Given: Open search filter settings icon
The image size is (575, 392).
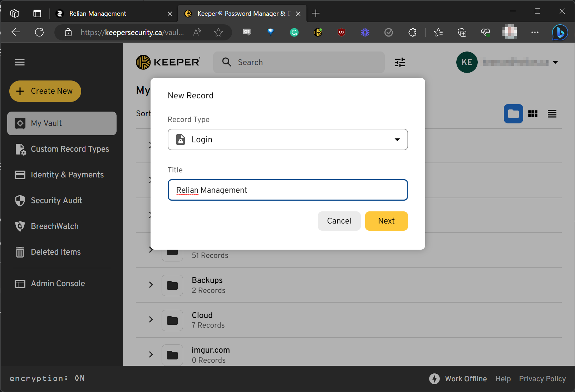Looking at the screenshot, I should pyautogui.click(x=400, y=62).
